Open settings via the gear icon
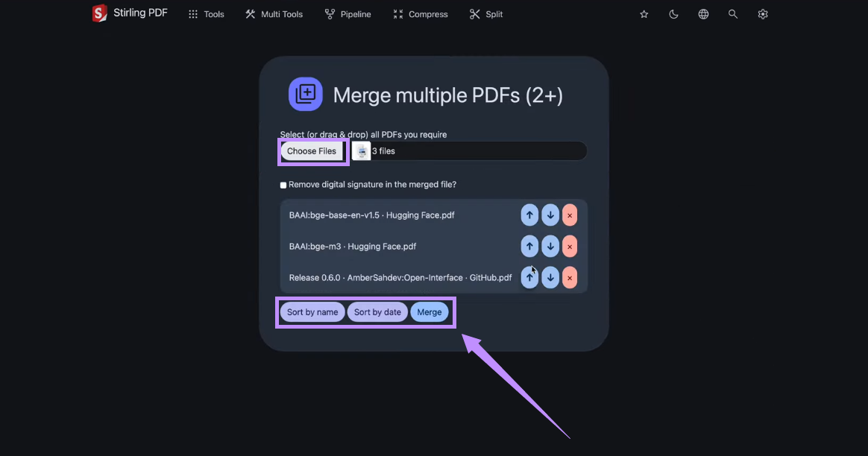868x456 pixels. [x=763, y=13]
